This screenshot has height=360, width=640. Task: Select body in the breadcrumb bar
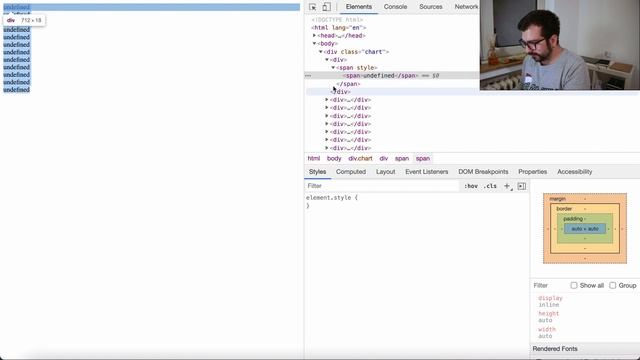334,158
